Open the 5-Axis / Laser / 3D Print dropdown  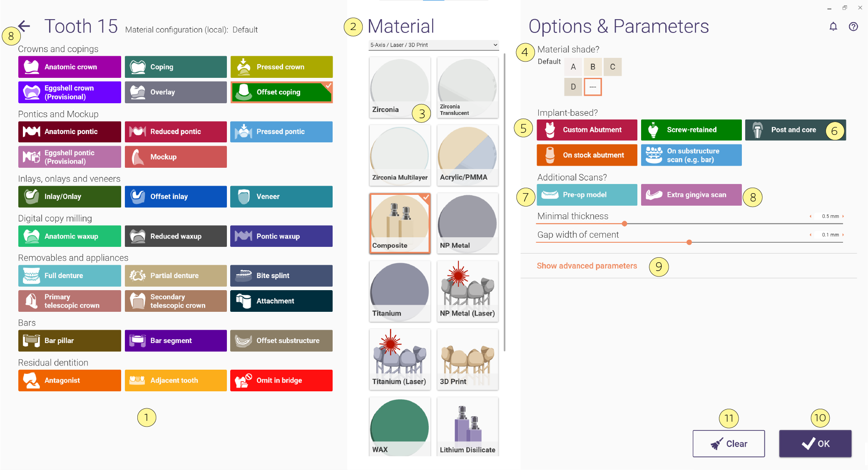click(x=434, y=45)
